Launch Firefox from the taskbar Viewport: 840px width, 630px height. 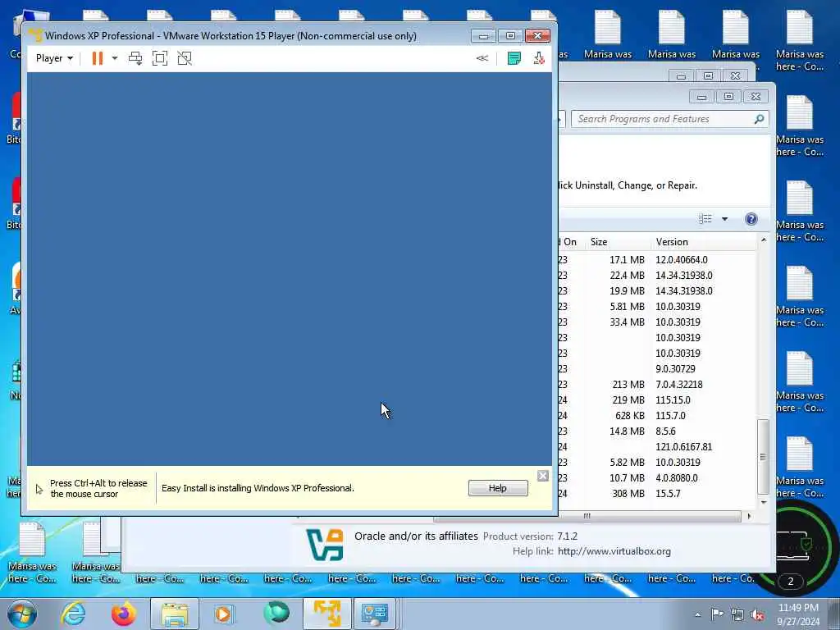tap(124, 614)
